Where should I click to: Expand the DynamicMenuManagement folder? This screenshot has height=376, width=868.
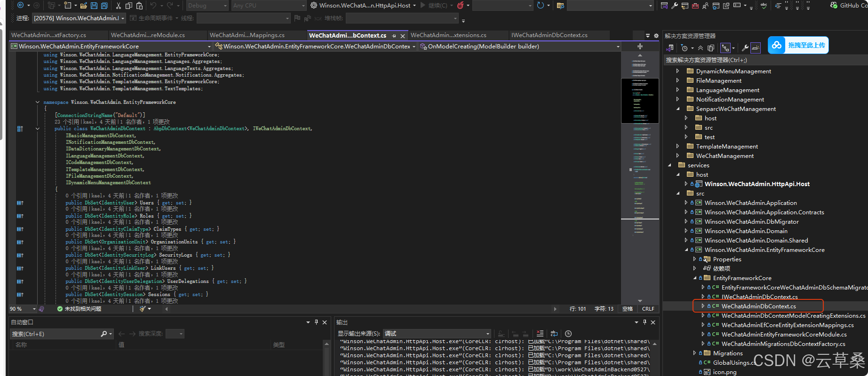click(x=677, y=71)
